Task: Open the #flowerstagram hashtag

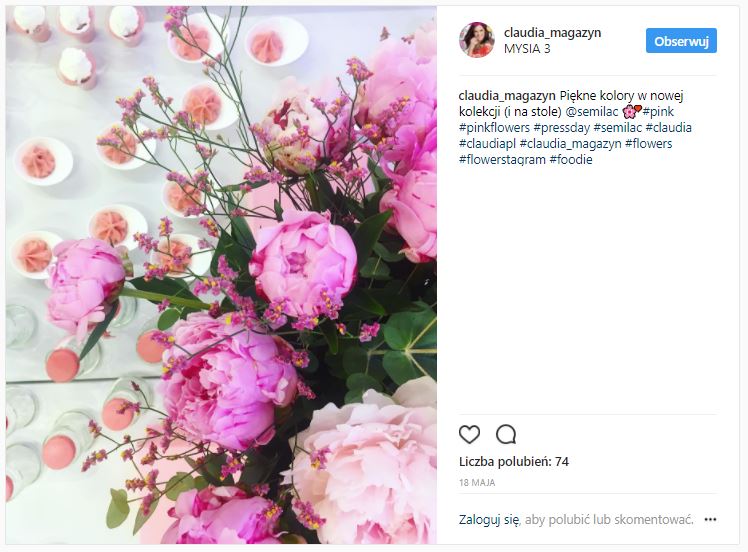Action: click(x=502, y=160)
